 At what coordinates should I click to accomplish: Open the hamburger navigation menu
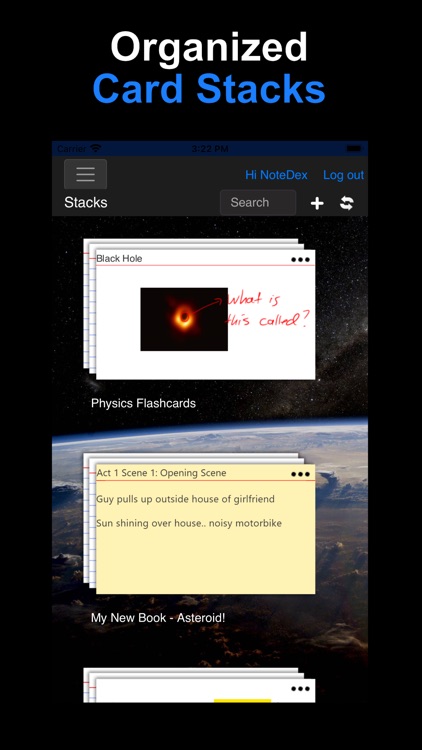(85, 174)
